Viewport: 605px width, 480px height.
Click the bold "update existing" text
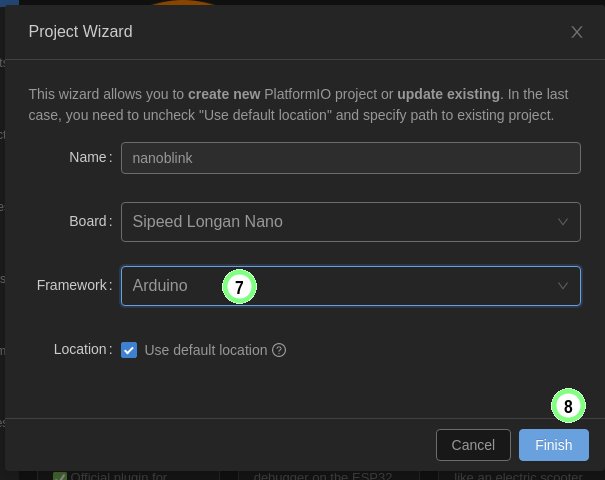click(448, 94)
